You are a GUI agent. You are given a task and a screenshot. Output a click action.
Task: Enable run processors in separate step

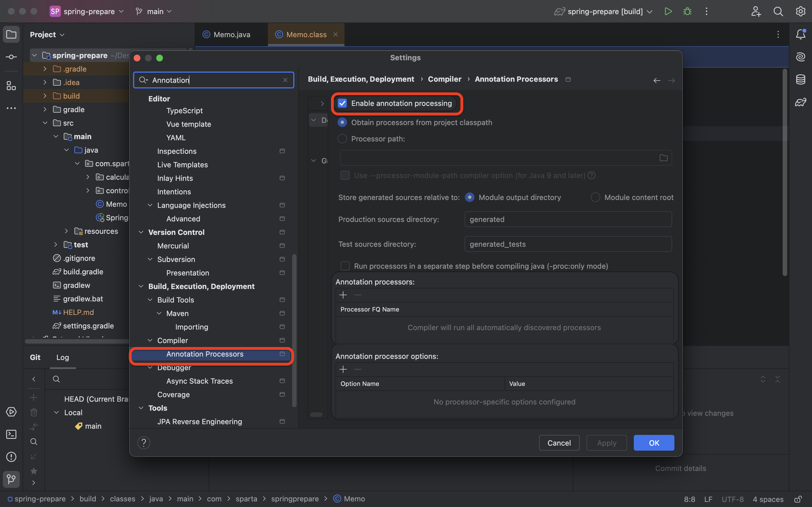click(345, 266)
